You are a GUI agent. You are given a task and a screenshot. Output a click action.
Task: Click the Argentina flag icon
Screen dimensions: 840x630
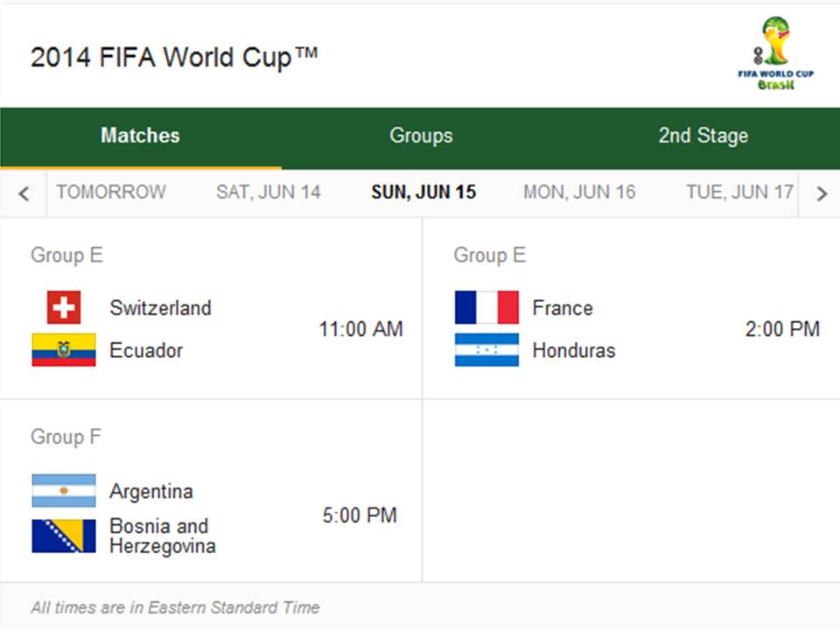(x=64, y=491)
